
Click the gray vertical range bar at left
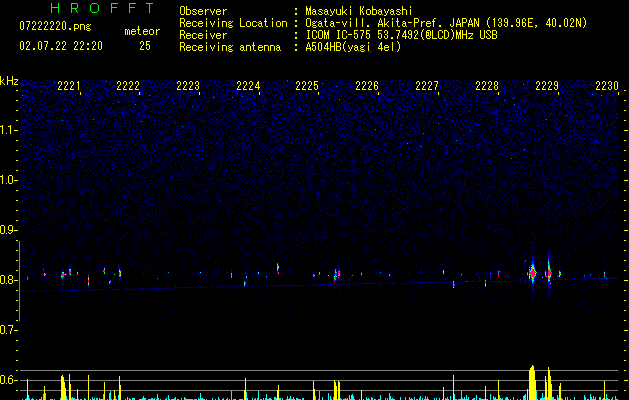click(19, 280)
